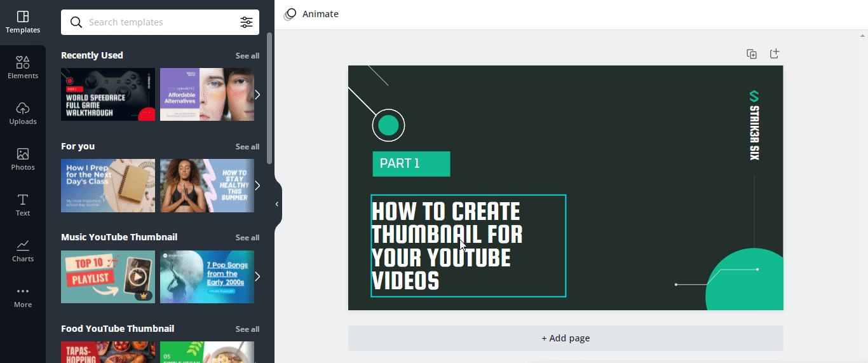Open the template search filters icon
The image size is (868, 363).
click(x=247, y=22)
